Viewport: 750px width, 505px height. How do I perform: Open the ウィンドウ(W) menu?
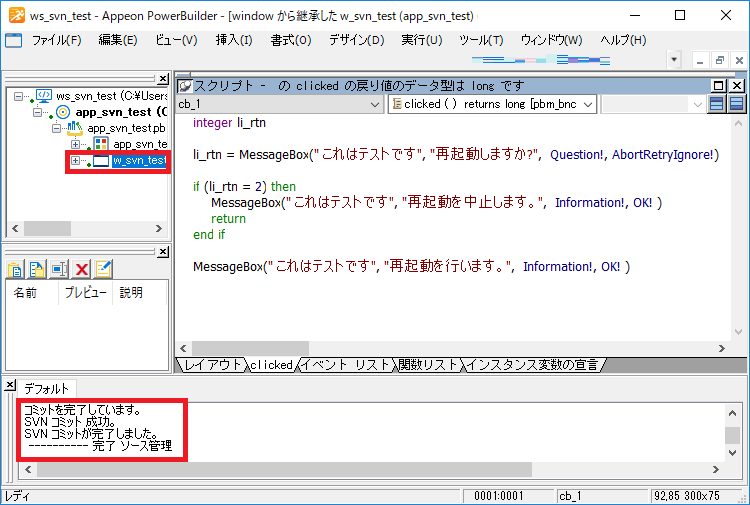click(551, 40)
